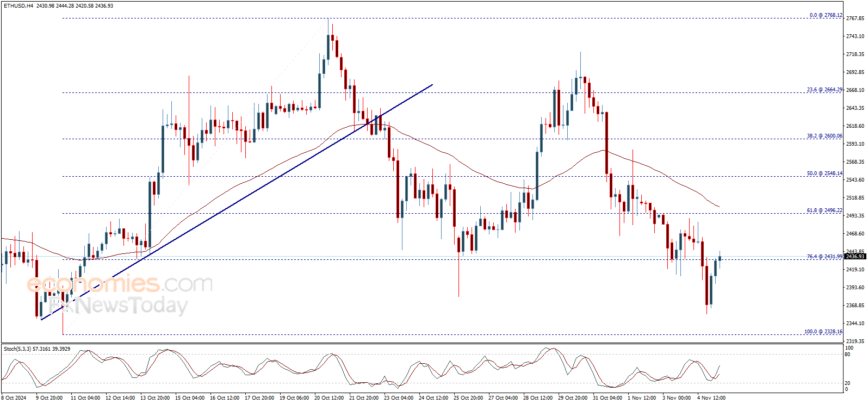Image resolution: width=868 pixels, height=404 pixels.
Task: Select the 76.4 @ 2431.99 Fibonacci label
Action: tap(824, 257)
